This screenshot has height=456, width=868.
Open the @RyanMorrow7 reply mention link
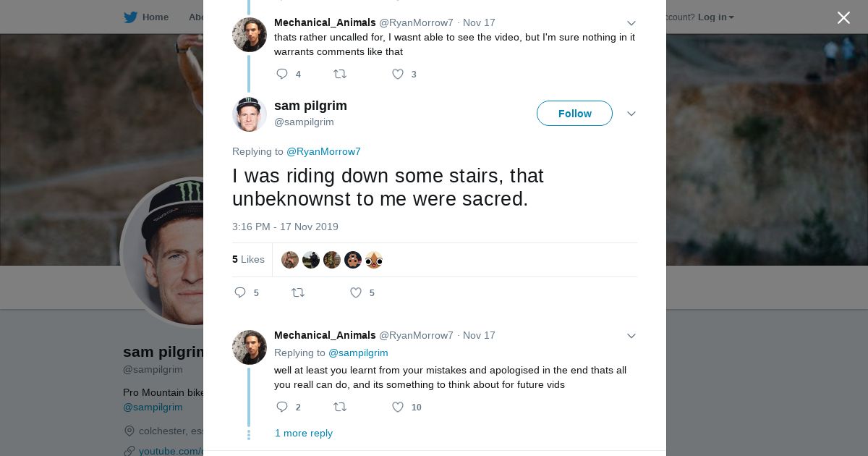pos(323,151)
